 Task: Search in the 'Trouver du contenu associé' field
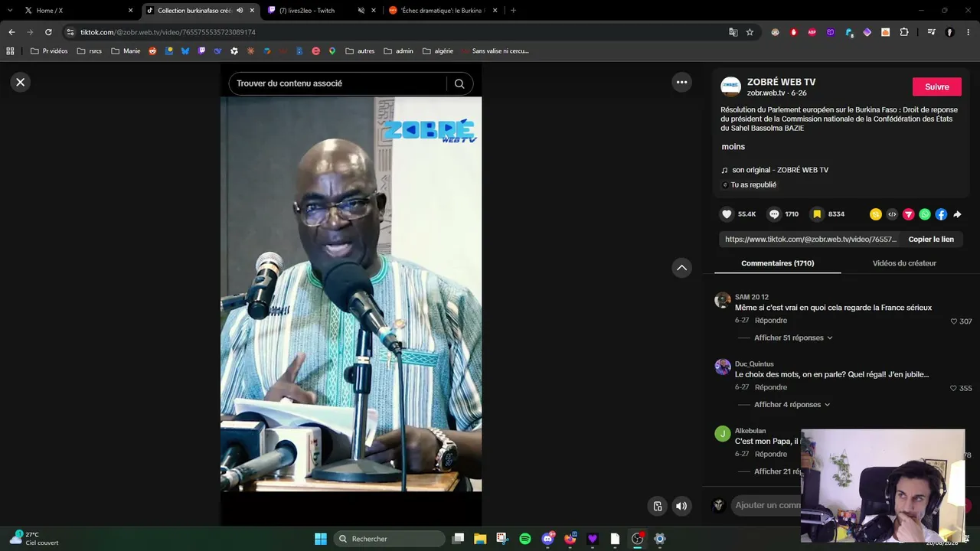click(338, 83)
